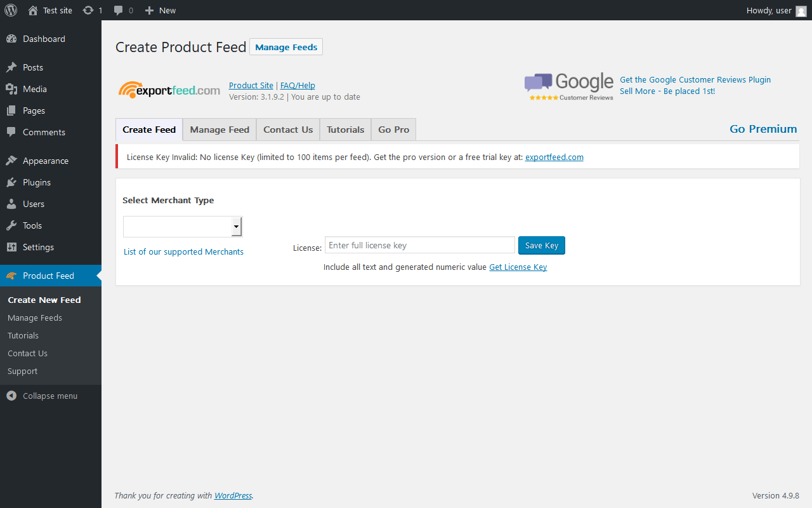Open the List of our supported Merchants link
This screenshot has width=812, height=508.
tap(183, 252)
